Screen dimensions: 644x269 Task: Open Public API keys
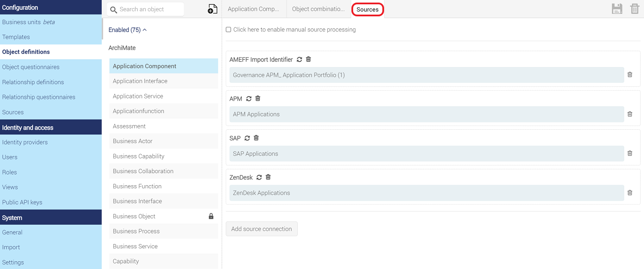click(x=51, y=202)
